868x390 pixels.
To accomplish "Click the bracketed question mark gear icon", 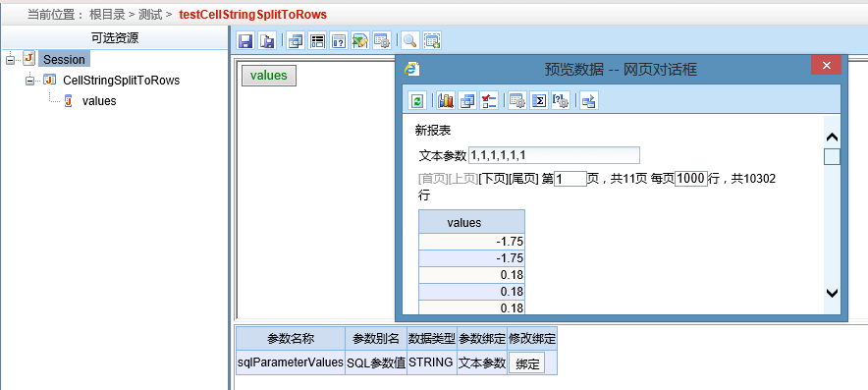I will (x=561, y=101).
